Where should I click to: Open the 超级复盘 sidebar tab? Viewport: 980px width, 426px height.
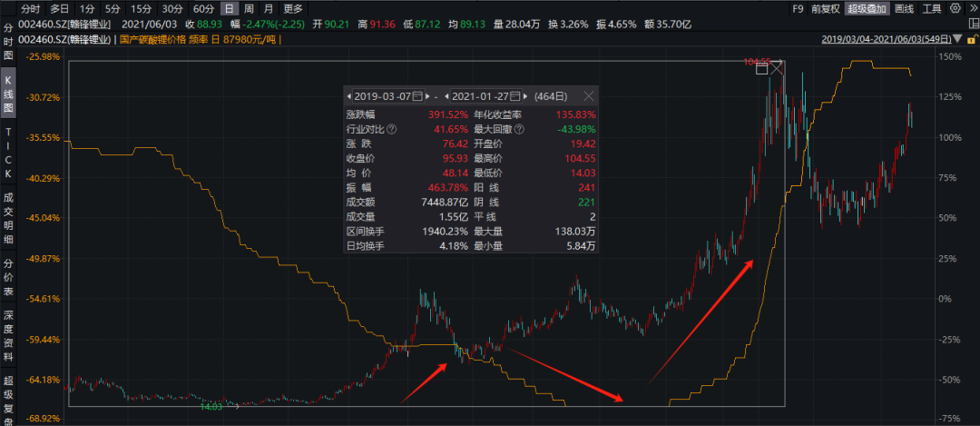(x=8, y=398)
